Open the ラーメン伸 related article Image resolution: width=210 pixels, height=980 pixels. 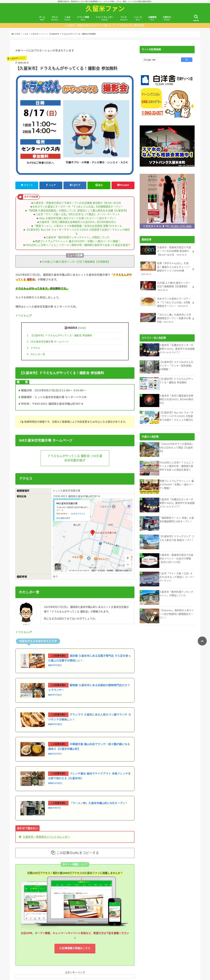coord(75,808)
